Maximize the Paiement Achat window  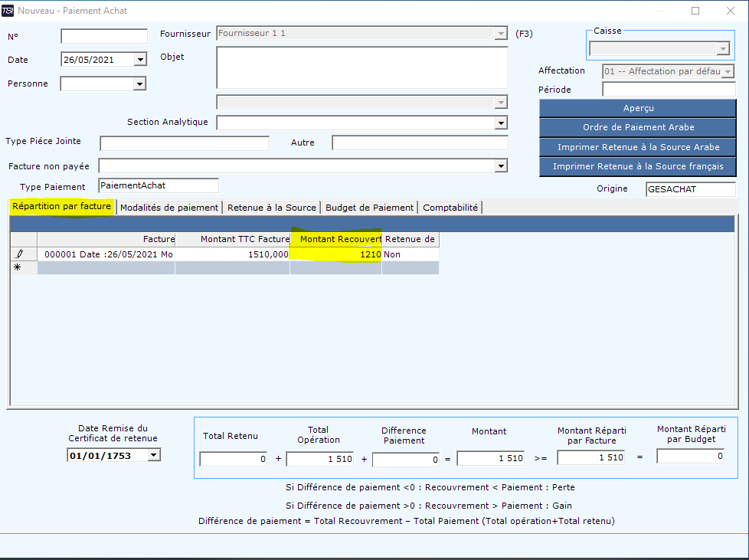coord(695,11)
